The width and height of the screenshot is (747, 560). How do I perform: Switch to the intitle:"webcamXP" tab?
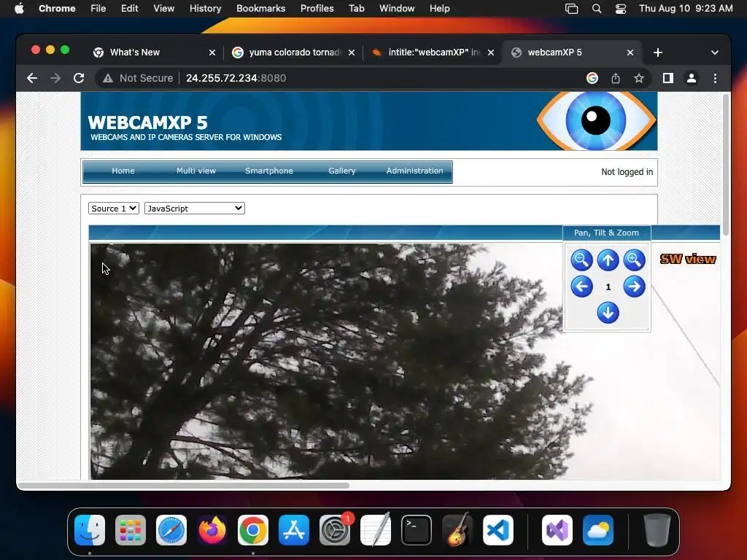pyautogui.click(x=433, y=52)
